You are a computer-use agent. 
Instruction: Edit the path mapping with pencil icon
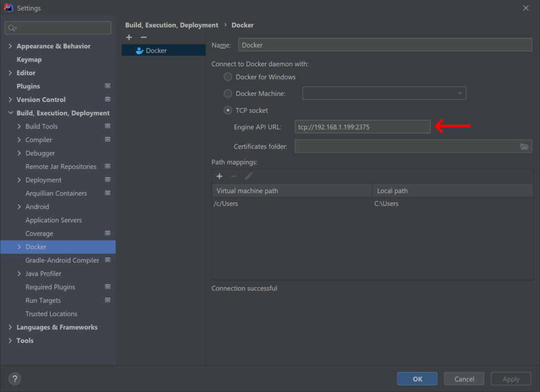click(x=249, y=176)
